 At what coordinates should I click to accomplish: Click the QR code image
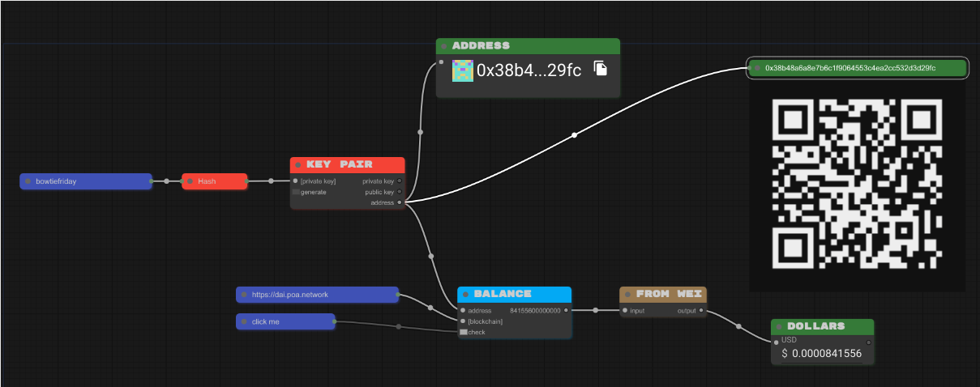click(x=858, y=185)
